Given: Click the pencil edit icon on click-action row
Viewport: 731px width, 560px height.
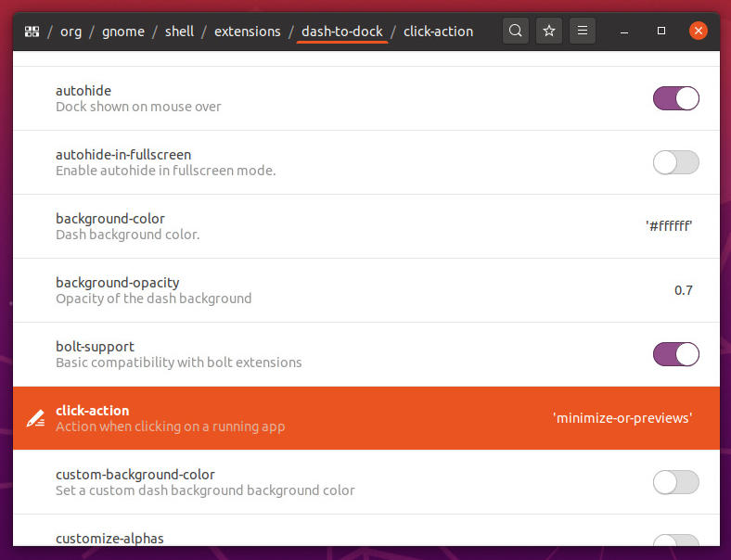Looking at the screenshot, I should (35, 418).
